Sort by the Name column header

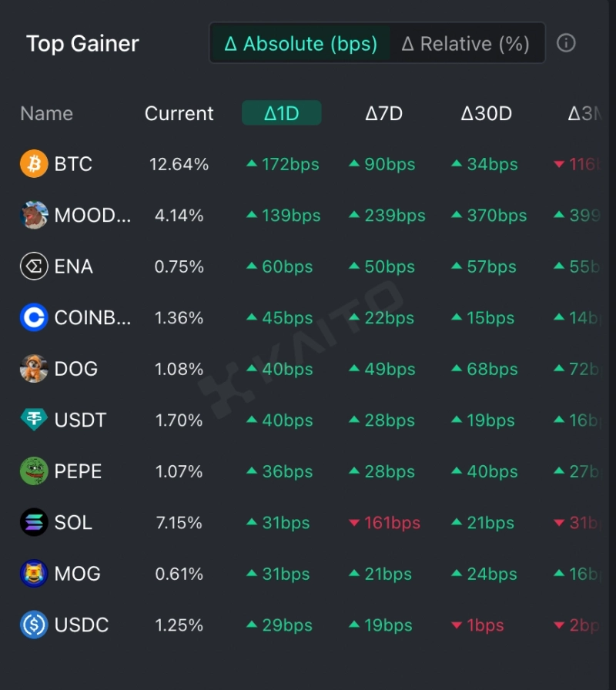click(46, 114)
